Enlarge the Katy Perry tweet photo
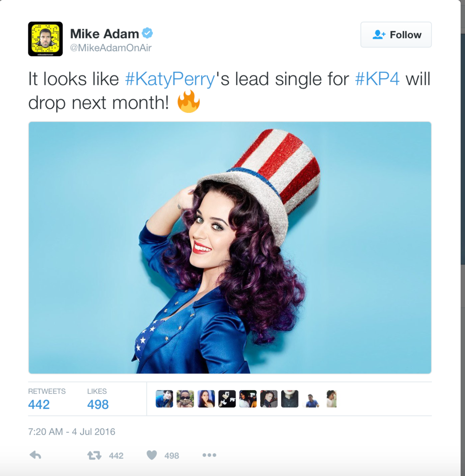 [230, 247]
